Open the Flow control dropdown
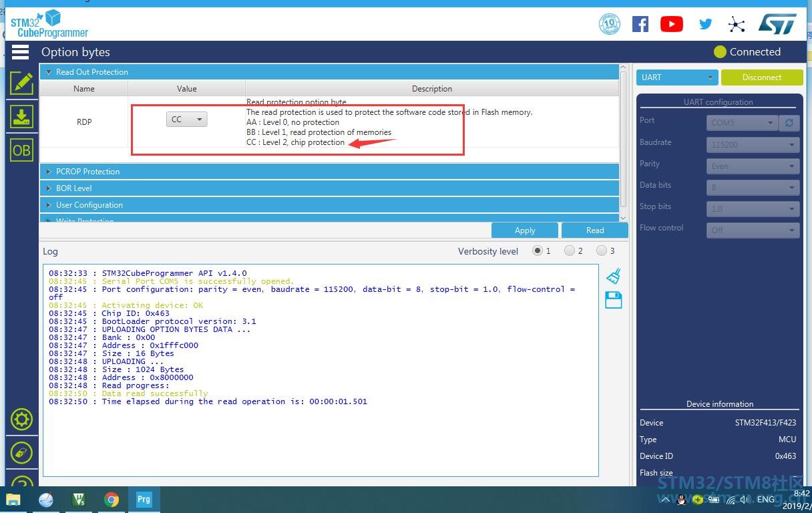 (x=753, y=230)
